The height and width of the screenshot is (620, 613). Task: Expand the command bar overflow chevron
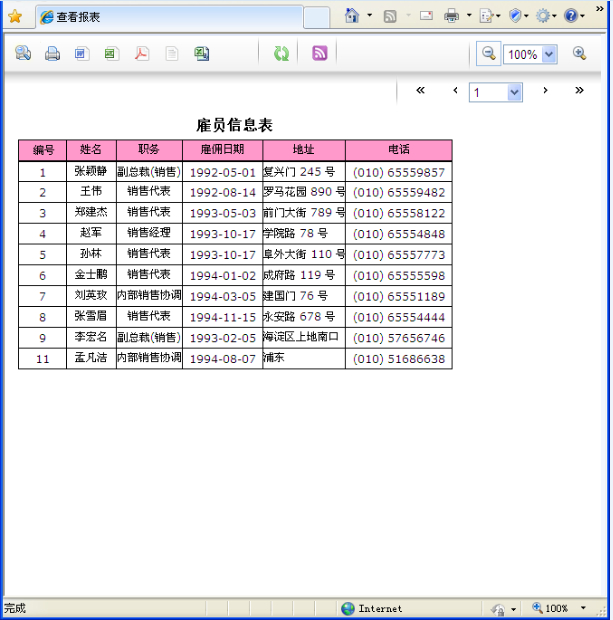tap(600, 9)
